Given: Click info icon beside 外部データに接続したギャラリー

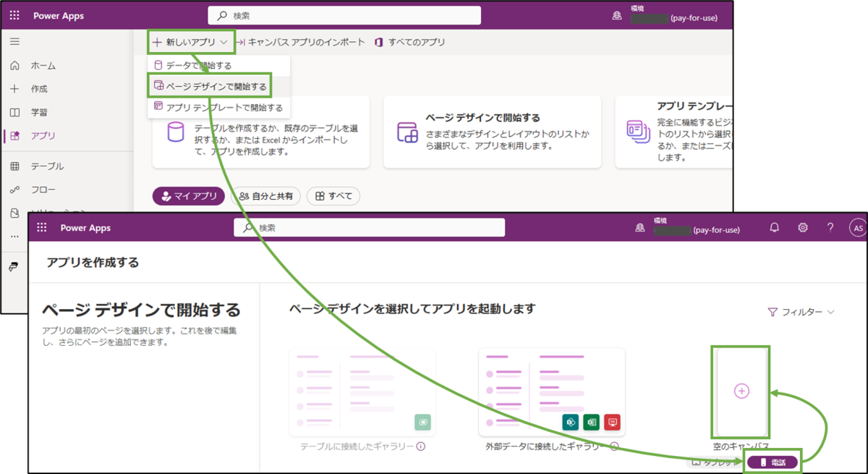Looking at the screenshot, I should pyautogui.click(x=613, y=447).
